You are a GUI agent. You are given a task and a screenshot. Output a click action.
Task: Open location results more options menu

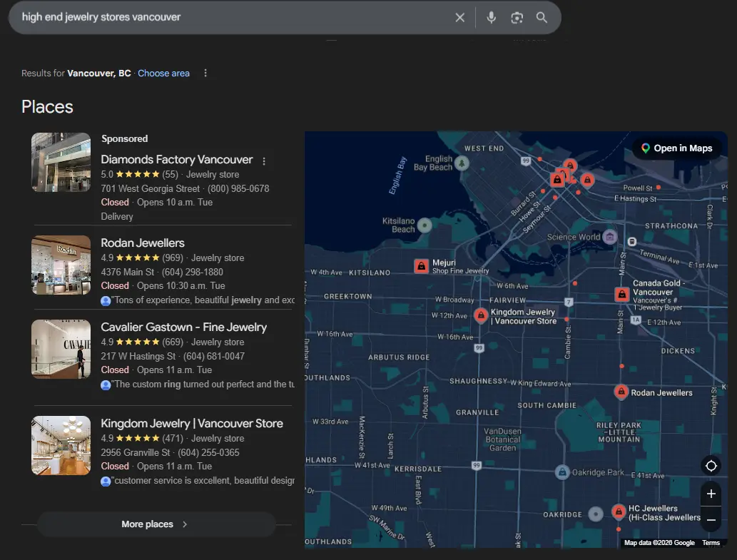(x=205, y=73)
